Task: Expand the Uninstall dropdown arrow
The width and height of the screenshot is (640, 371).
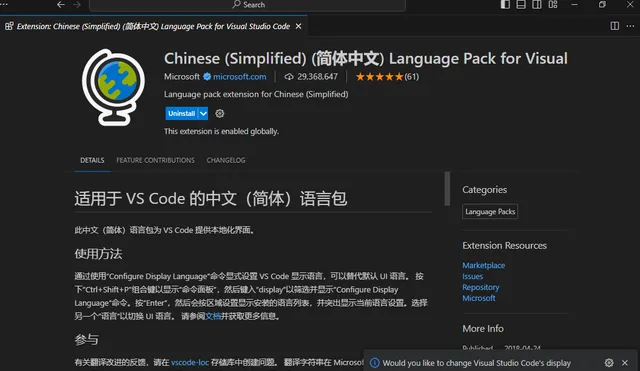Action: 203,113
